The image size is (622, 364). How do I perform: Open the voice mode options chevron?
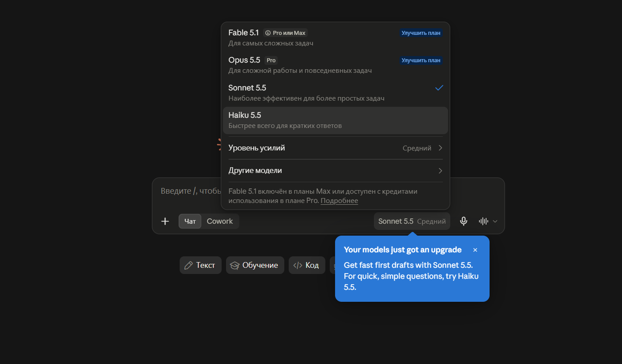pyautogui.click(x=495, y=221)
